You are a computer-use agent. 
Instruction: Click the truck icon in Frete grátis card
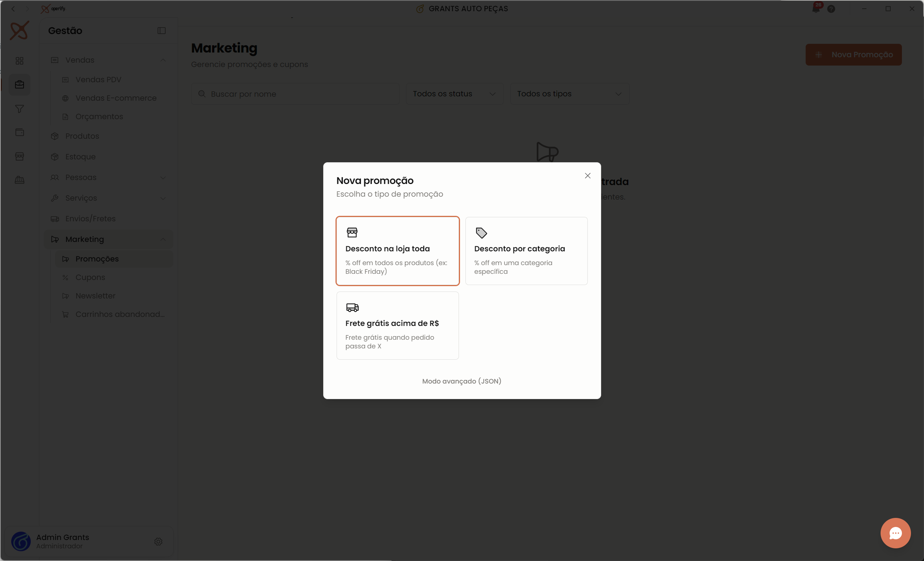352,307
